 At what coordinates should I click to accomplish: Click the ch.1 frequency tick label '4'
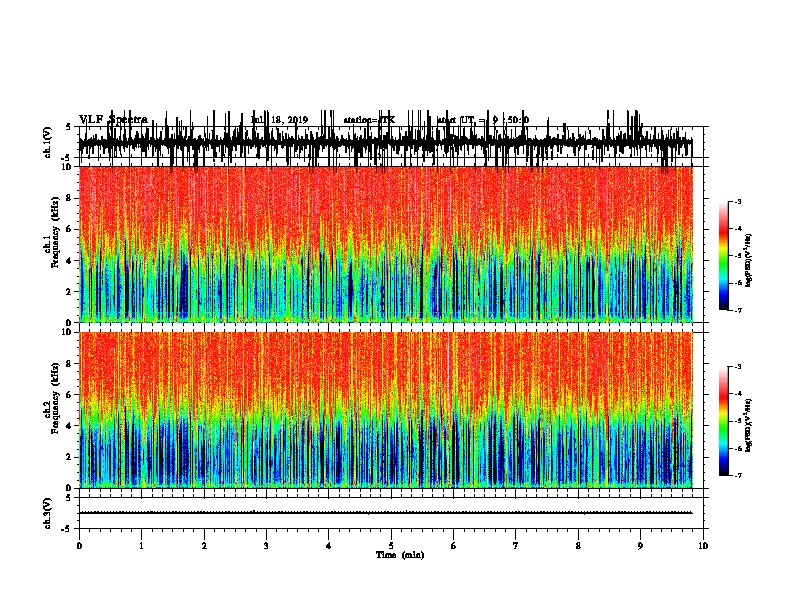coord(70,261)
